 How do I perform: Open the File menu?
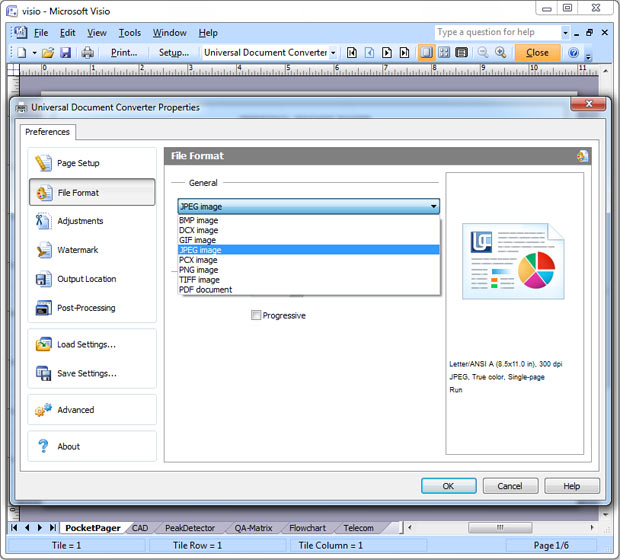[41, 33]
